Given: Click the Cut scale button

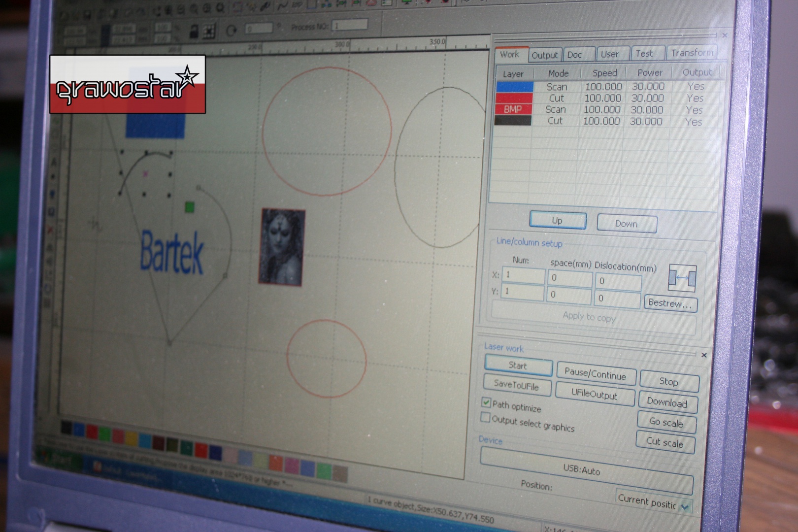Looking at the screenshot, I should tap(665, 442).
